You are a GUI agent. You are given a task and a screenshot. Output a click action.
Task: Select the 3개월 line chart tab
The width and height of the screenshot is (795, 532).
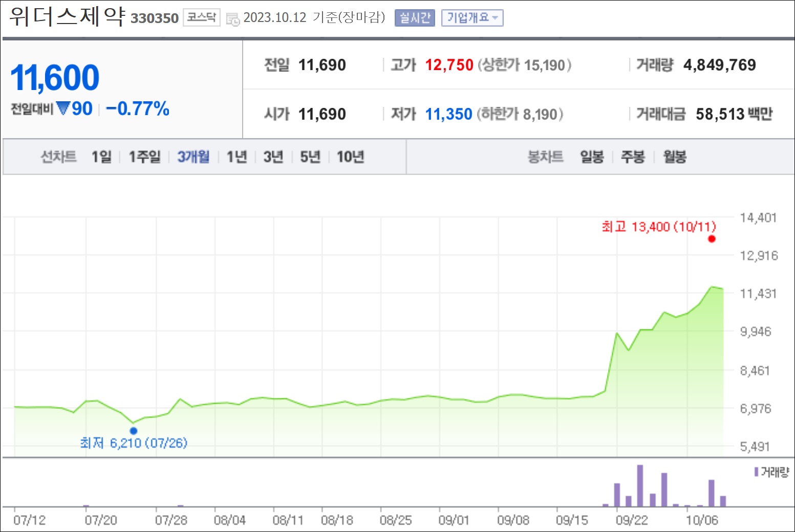(x=194, y=157)
